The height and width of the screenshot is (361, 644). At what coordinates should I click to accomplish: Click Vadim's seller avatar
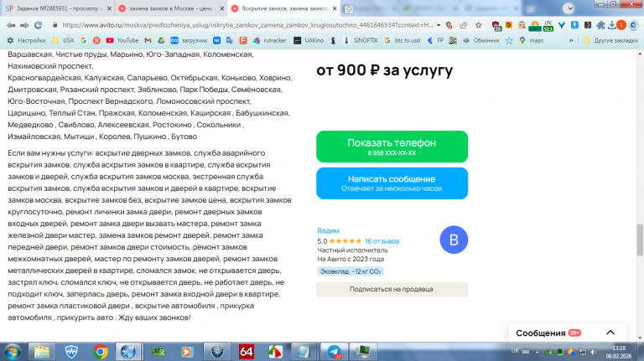[x=454, y=240]
